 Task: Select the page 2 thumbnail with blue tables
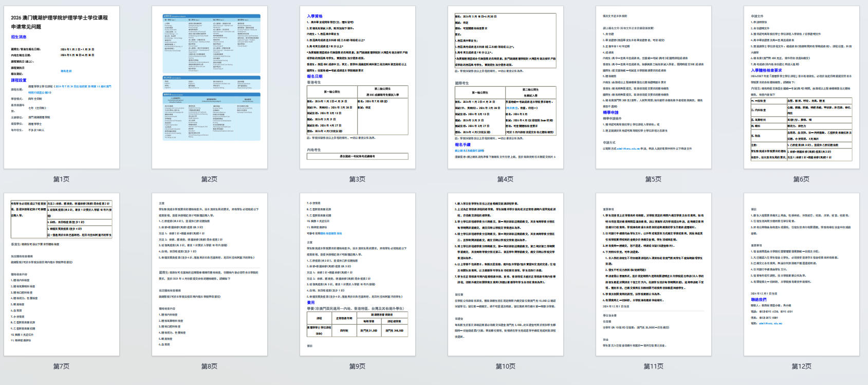(210, 87)
